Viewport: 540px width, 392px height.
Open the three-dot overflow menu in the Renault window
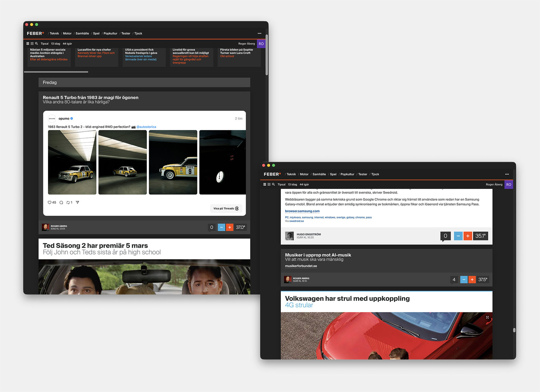tap(259, 33)
